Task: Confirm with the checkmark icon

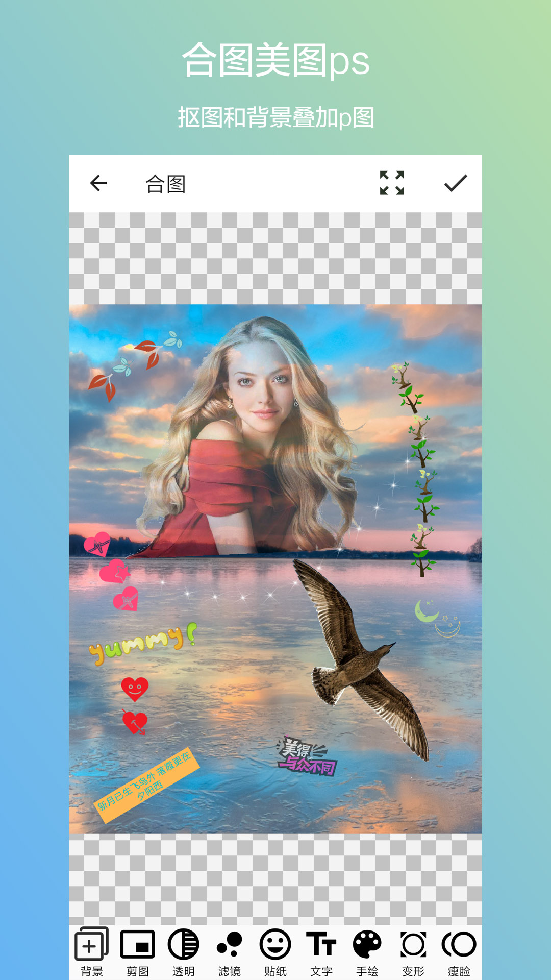Action: tap(455, 183)
